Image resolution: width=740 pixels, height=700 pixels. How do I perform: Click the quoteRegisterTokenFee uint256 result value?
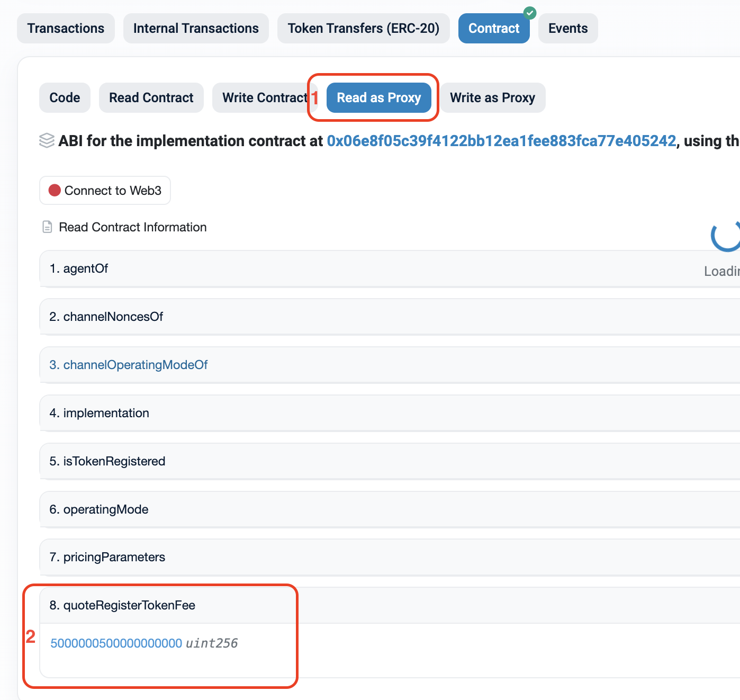[116, 643]
